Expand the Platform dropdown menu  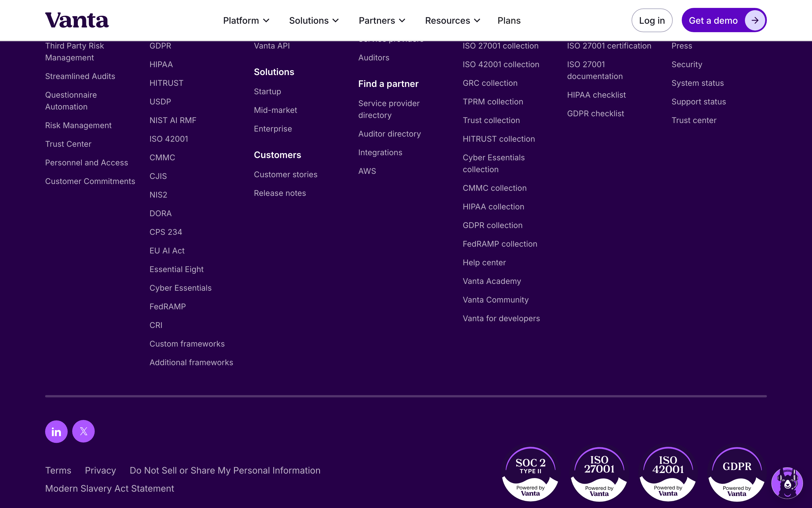[x=246, y=21]
